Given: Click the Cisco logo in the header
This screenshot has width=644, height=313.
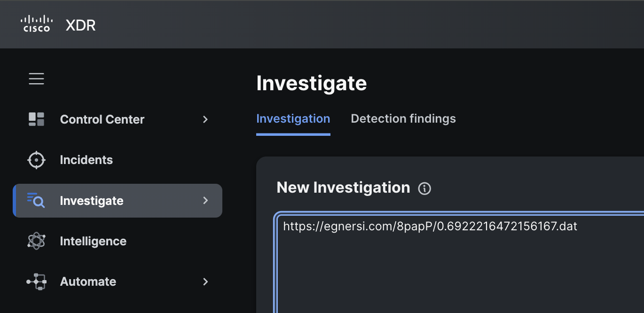Looking at the screenshot, I should pyautogui.click(x=37, y=24).
